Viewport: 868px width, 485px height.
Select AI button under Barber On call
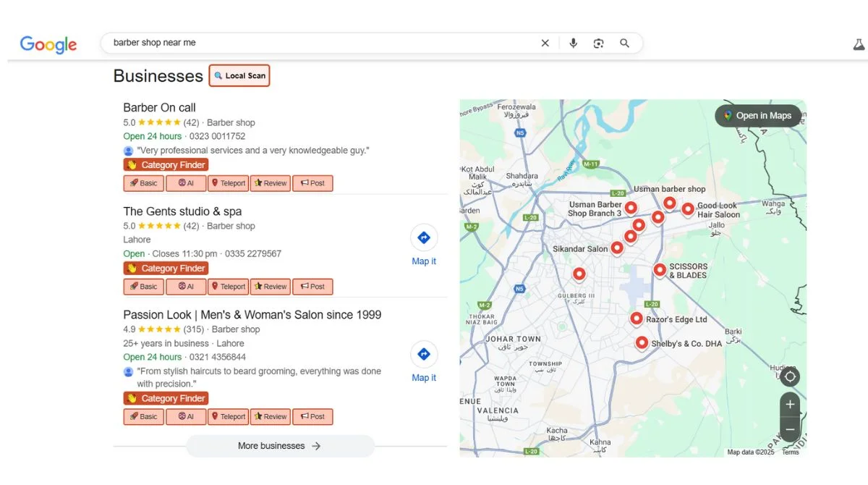[x=186, y=183]
